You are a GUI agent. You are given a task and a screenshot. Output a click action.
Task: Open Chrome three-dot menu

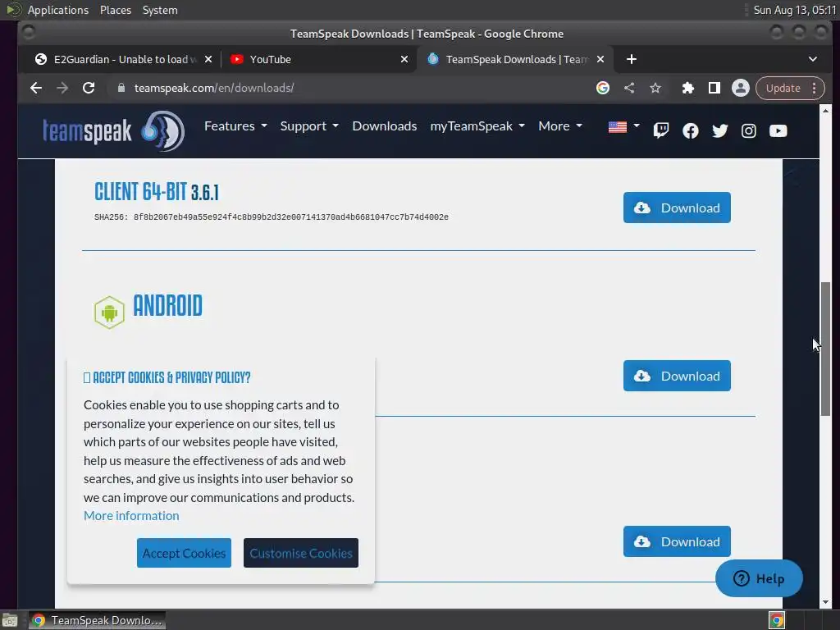coord(815,88)
